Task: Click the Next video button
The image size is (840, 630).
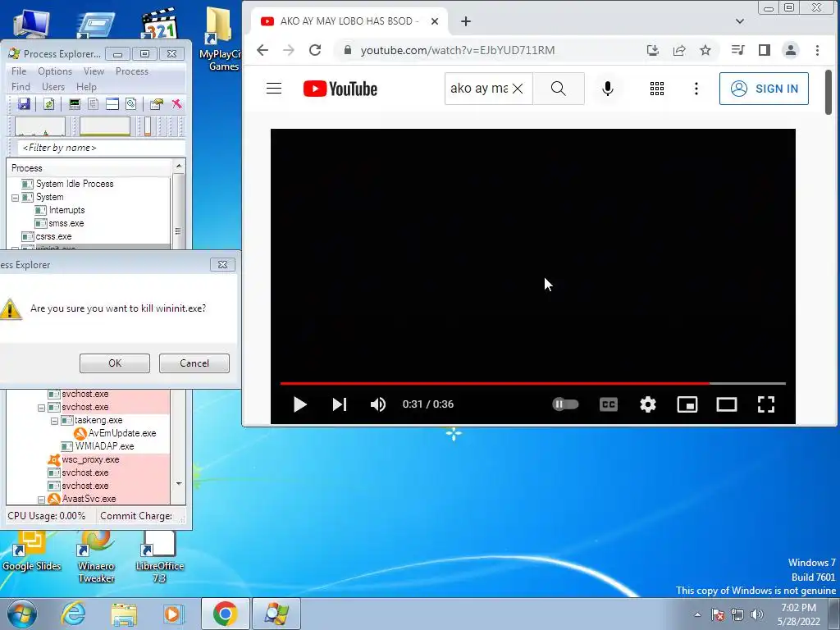Action: 340,404
